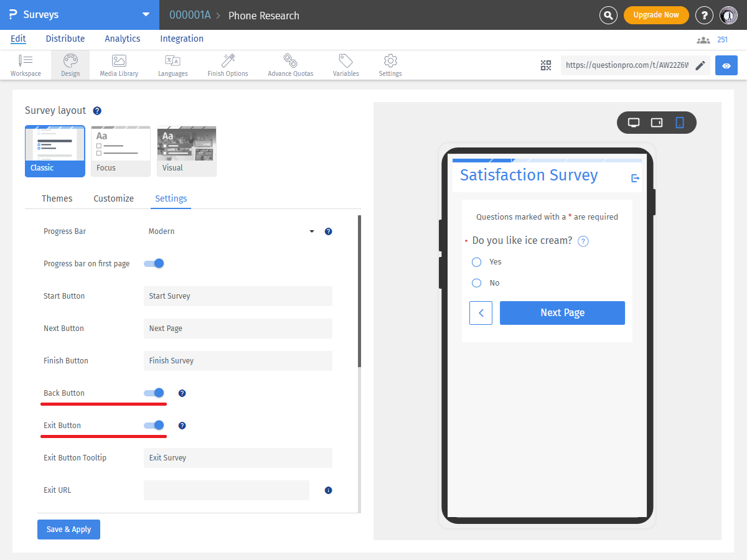The image size is (747, 560).
Task: Expand help tooltip next to Exit Button
Action: click(x=182, y=425)
